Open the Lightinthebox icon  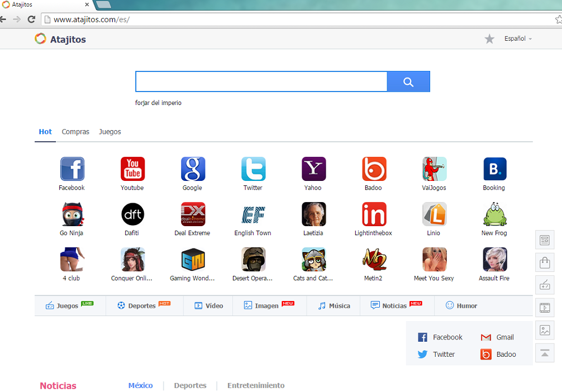pyautogui.click(x=374, y=214)
